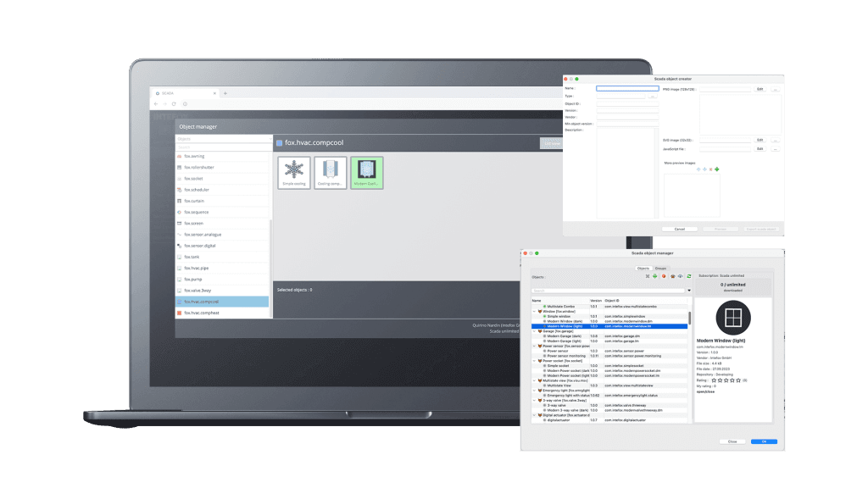
Task: Click the green download arrow icon
Action: coord(654,275)
